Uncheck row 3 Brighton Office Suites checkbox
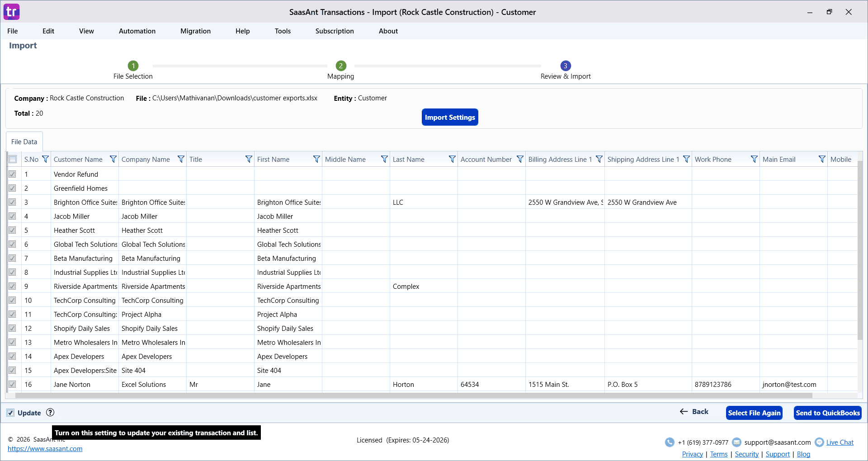Screen dimensions: 868x461 pyautogui.click(x=12, y=202)
